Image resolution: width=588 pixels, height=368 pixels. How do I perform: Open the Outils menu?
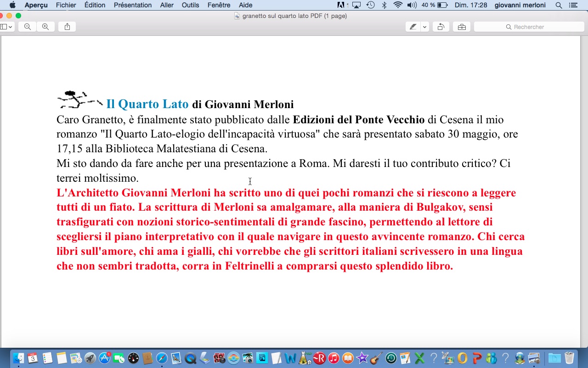pos(190,5)
